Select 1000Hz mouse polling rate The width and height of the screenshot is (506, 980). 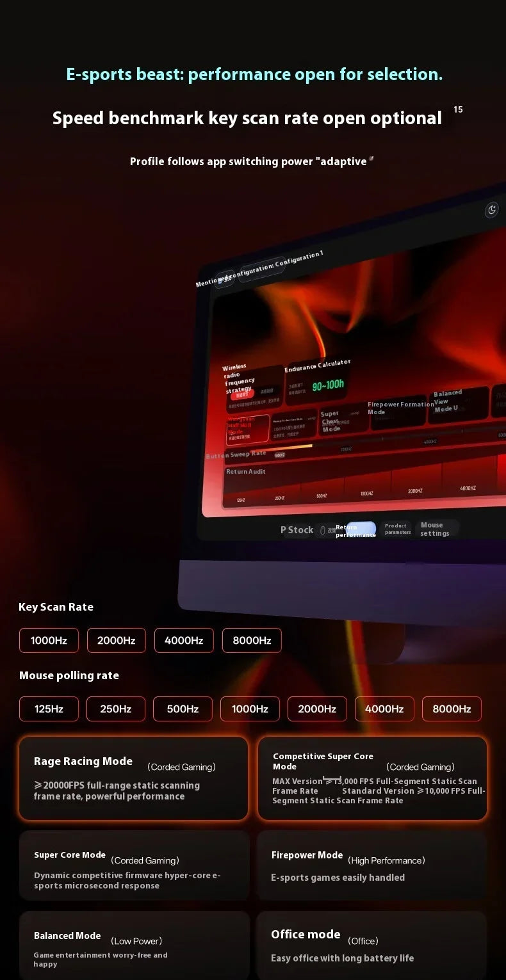tap(250, 709)
